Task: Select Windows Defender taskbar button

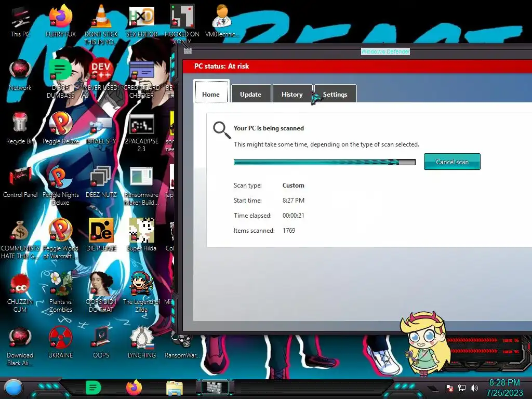Action: coord(215,388)
